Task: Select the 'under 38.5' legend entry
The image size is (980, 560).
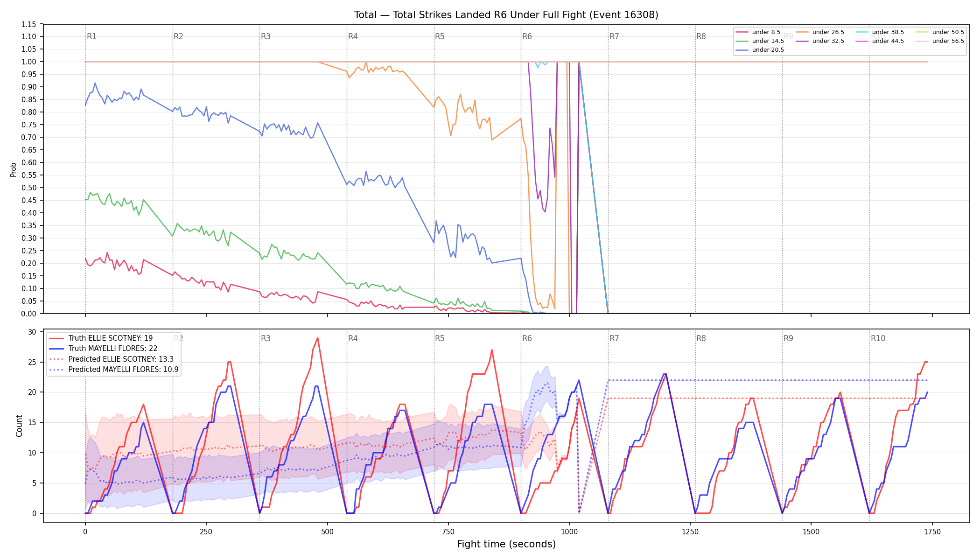Action: [x=880, y=32]
